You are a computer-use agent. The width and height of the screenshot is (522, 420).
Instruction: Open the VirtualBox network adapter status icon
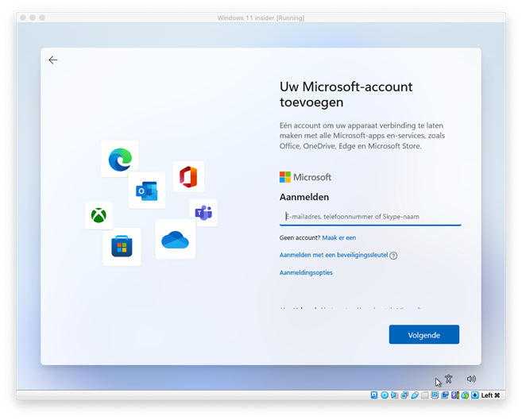404,395
